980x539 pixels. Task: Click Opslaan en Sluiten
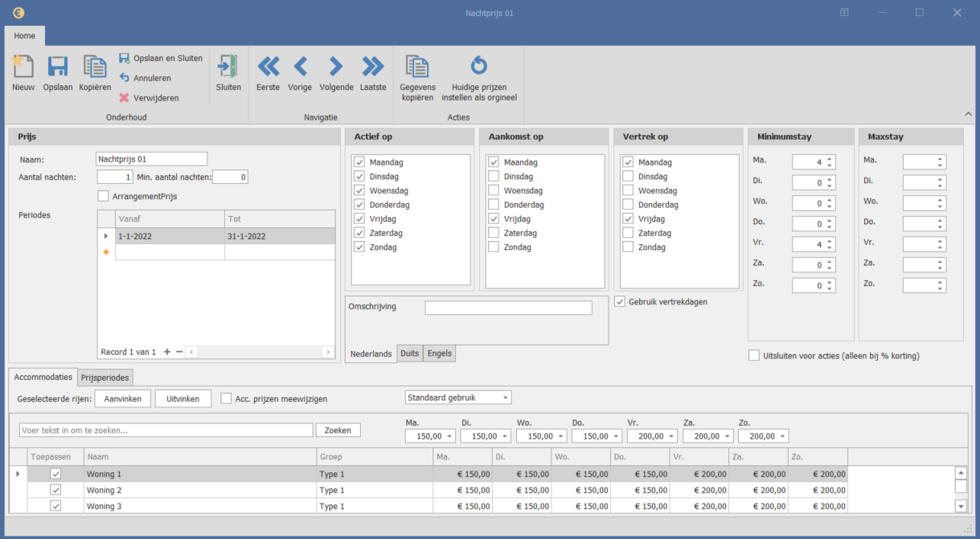tap(161, 58)
